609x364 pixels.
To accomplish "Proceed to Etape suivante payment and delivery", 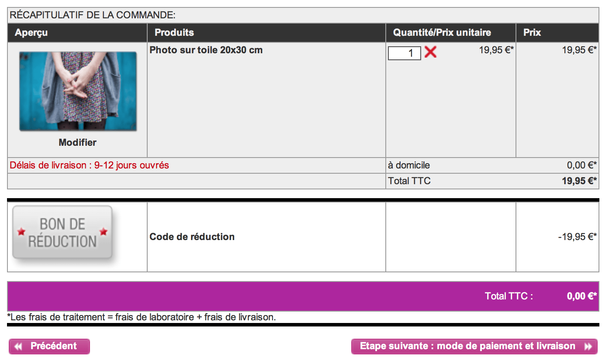I will tap(474, 346).
